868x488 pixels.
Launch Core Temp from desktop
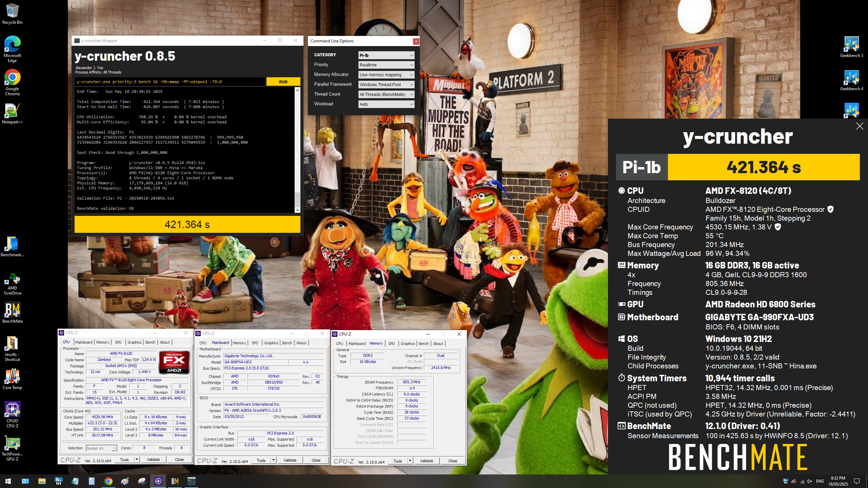12,379
